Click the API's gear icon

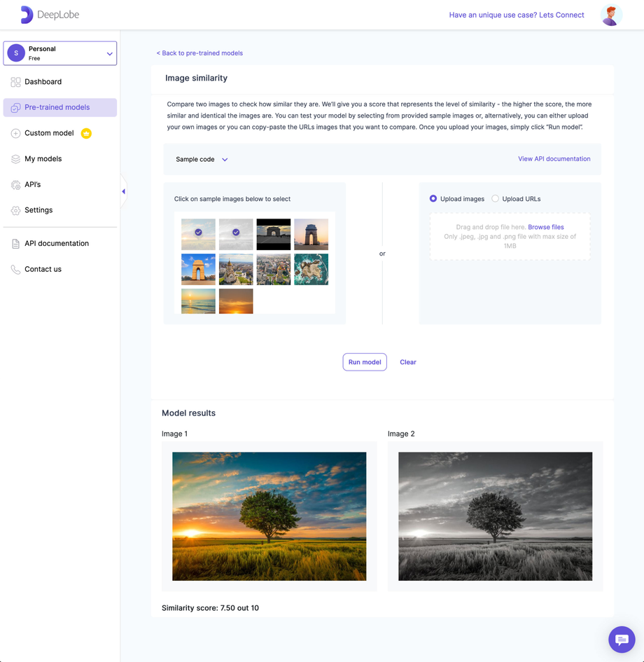click(x=15, y=185)
